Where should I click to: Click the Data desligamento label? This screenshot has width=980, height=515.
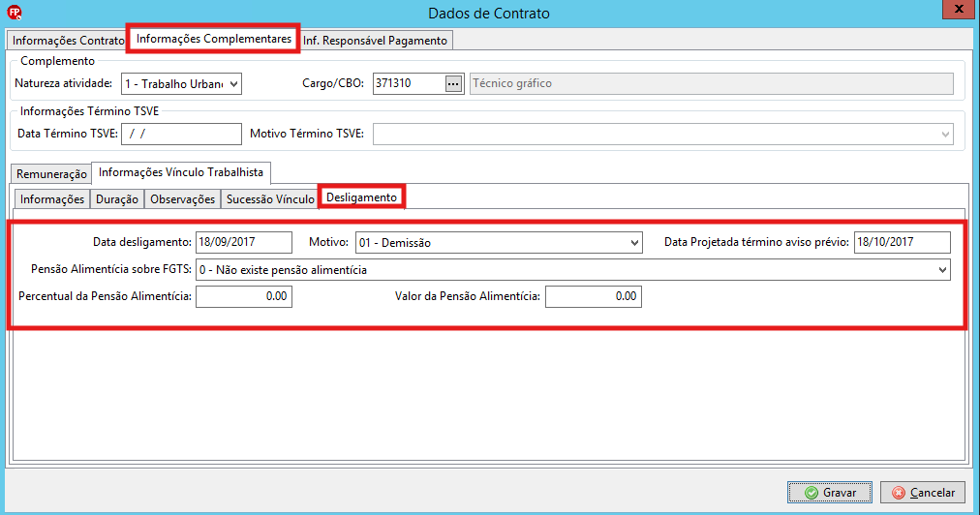click(x=142, y=242)
